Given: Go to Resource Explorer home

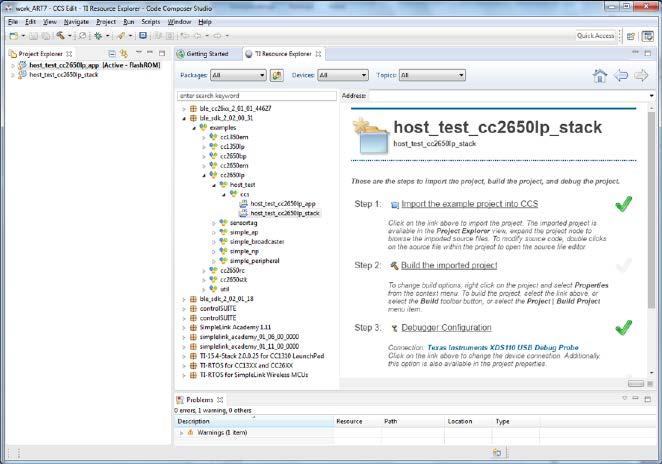Looking at the screenshot, I should [600, 76].
